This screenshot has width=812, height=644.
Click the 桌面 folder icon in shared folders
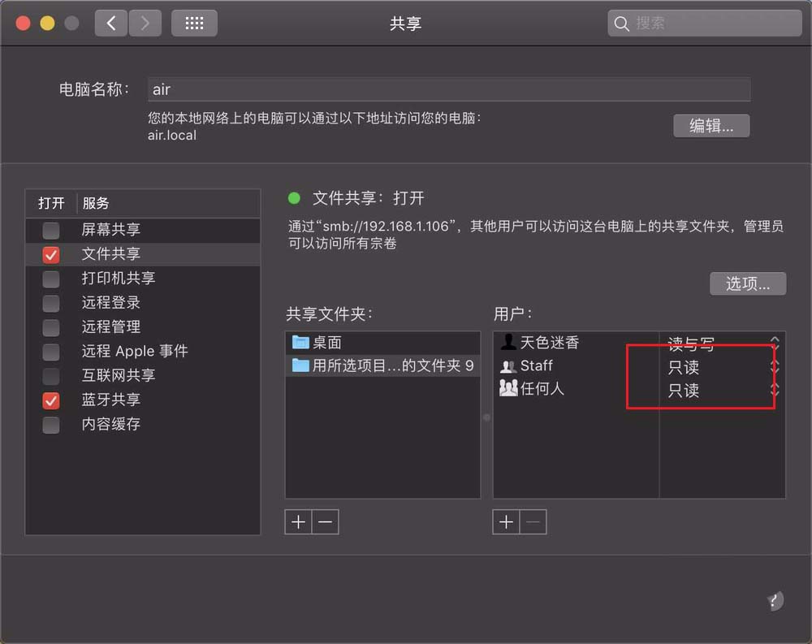coord(300,342)
